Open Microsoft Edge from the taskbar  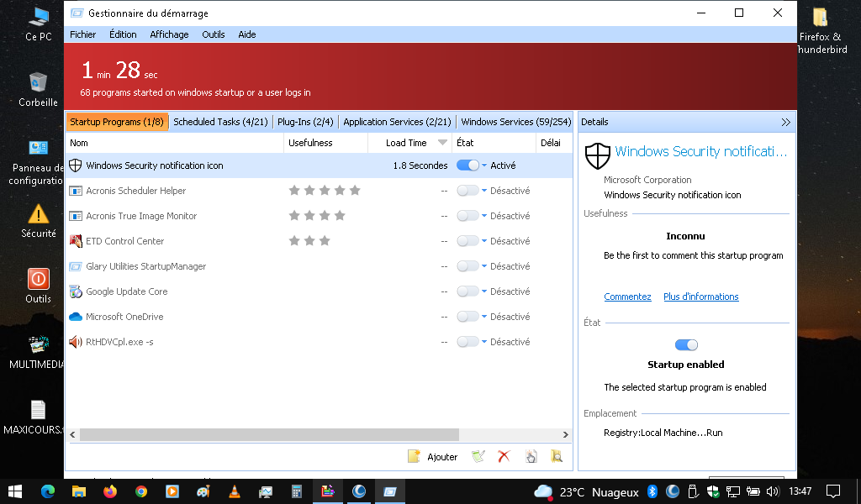pyautogui.click(x=48, y=491)
